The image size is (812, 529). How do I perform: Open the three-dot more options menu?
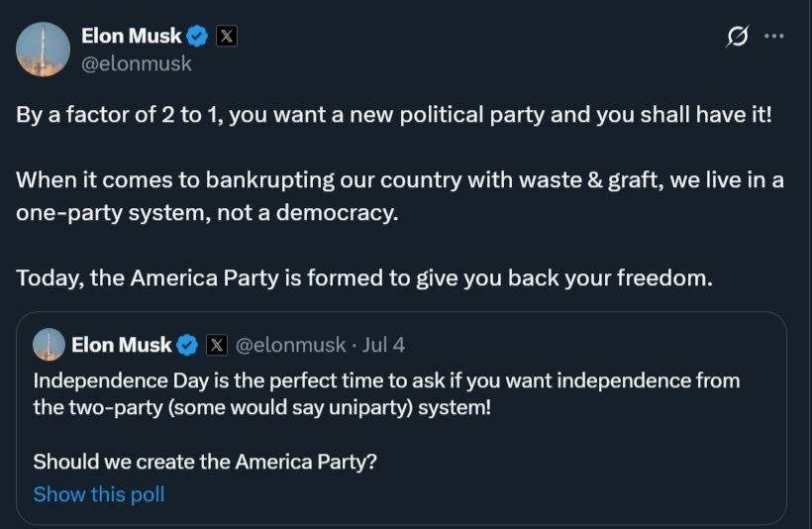[774, 37]
